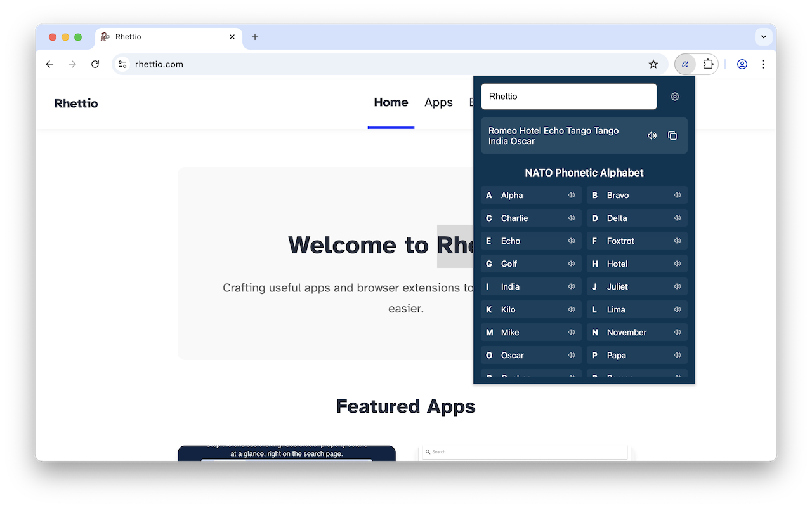The width and height of the screenshot is (812, 508).
Task: Open the pinned phonetic alphabet extension icon
Action: (684, 64)
